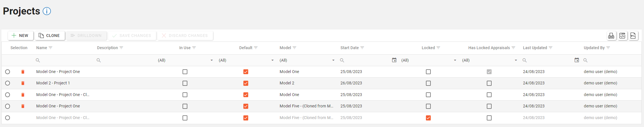The image size is (644, 127).
Task: Click the trash icon for the first project
Action: coord(23,72)
